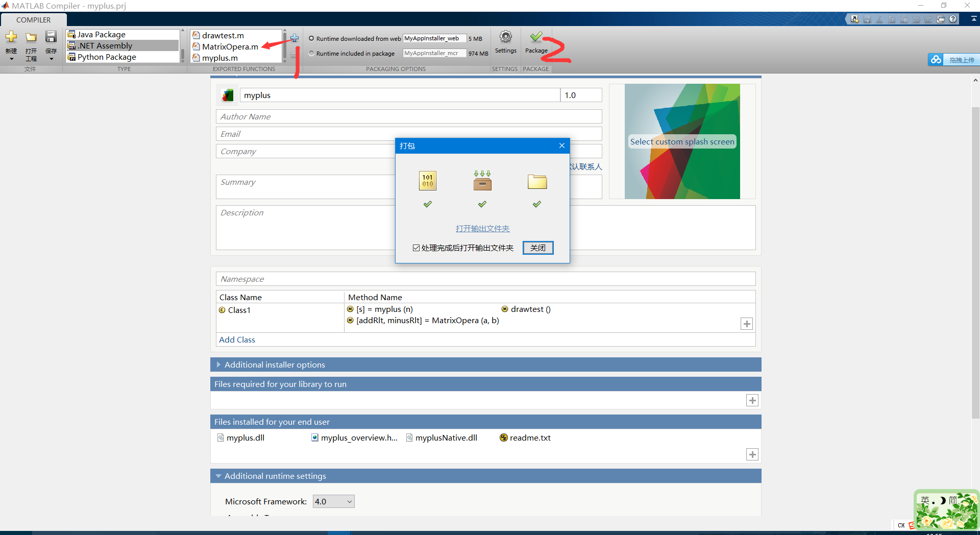Open Help via the question mark icon
This screenshot has height=535, width=980.
953,19
